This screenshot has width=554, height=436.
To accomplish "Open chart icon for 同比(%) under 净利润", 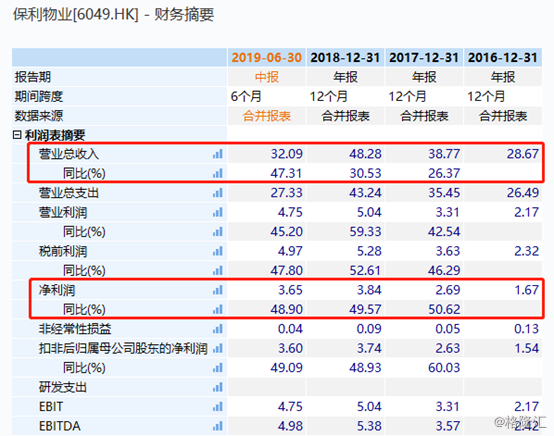I will pos(218,310).
